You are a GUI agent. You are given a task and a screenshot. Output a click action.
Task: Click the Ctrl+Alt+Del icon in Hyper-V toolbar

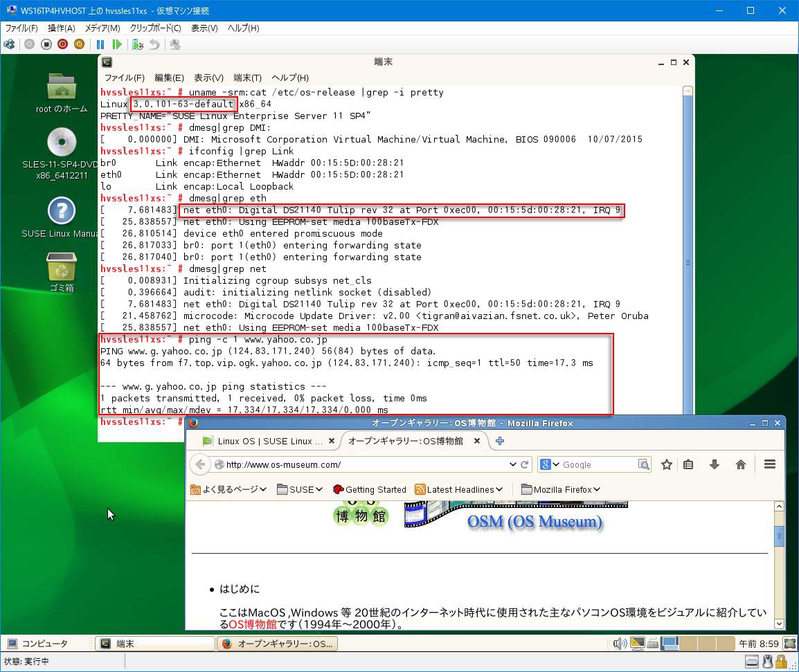click(9, 44)
